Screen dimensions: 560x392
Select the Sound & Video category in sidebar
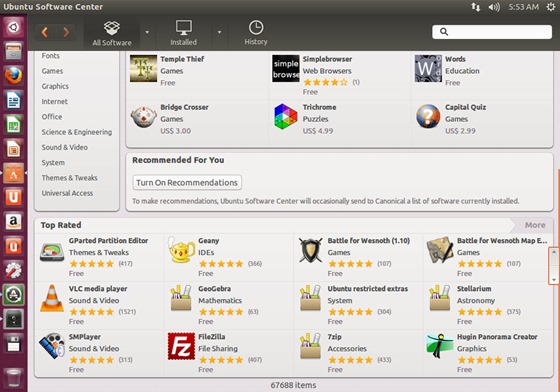pyautogui.click(x=64, y=147)
